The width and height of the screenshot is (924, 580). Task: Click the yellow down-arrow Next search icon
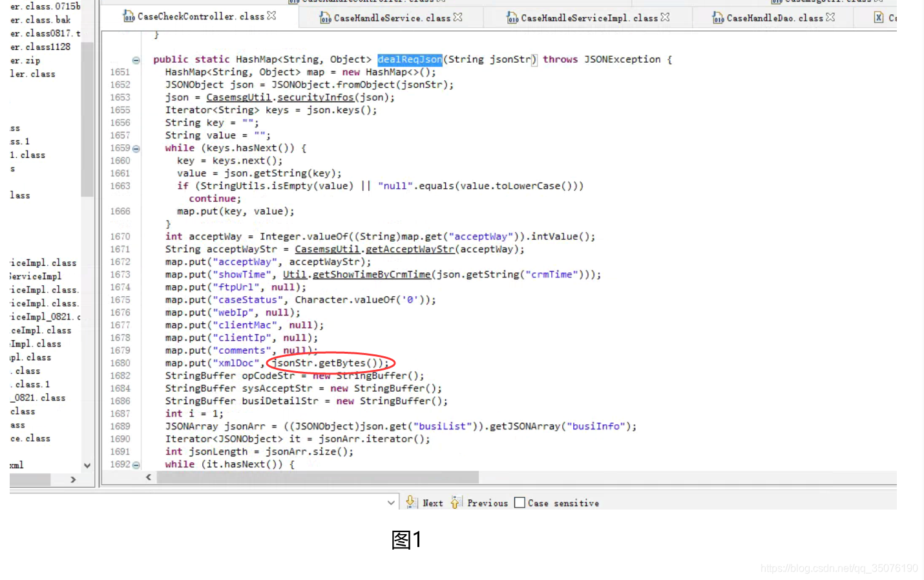[412, 502]
